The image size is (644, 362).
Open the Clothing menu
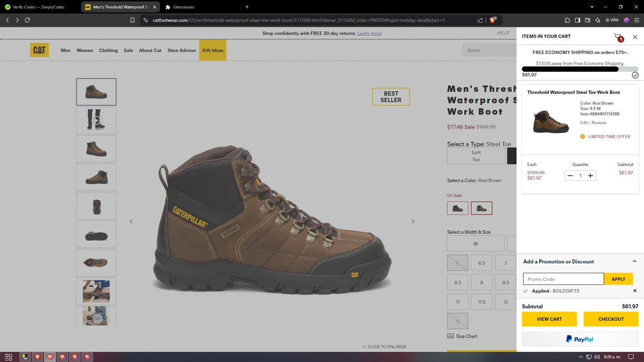[108, 50]
